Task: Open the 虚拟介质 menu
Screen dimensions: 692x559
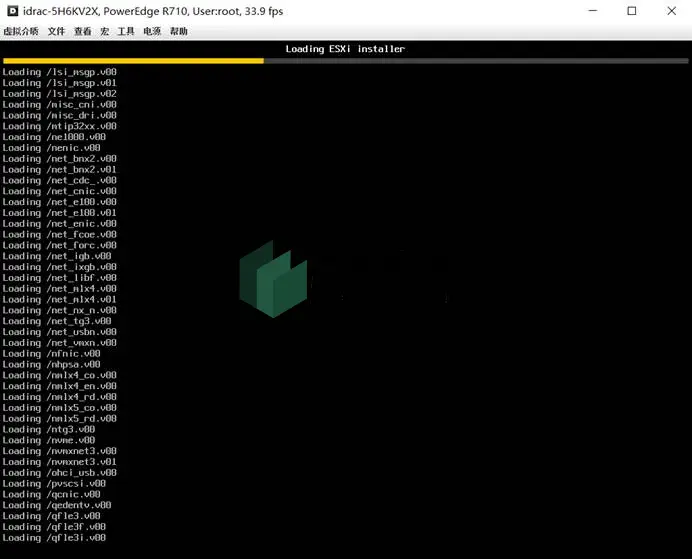Action: click(x=21, y=31)
